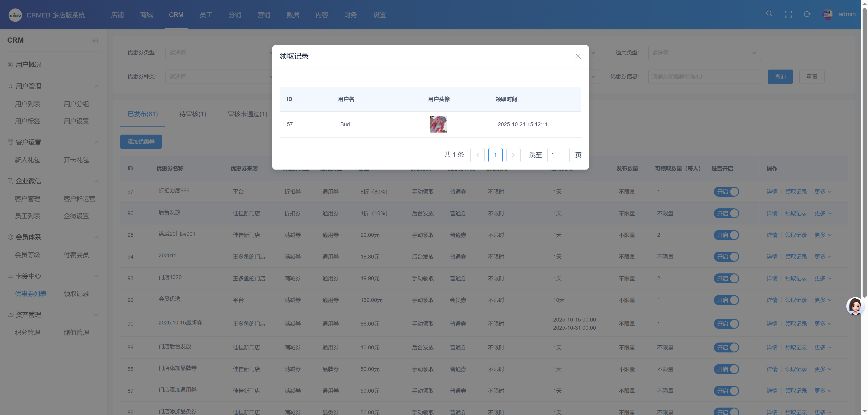Close the 领取记录 dialog

578,56
